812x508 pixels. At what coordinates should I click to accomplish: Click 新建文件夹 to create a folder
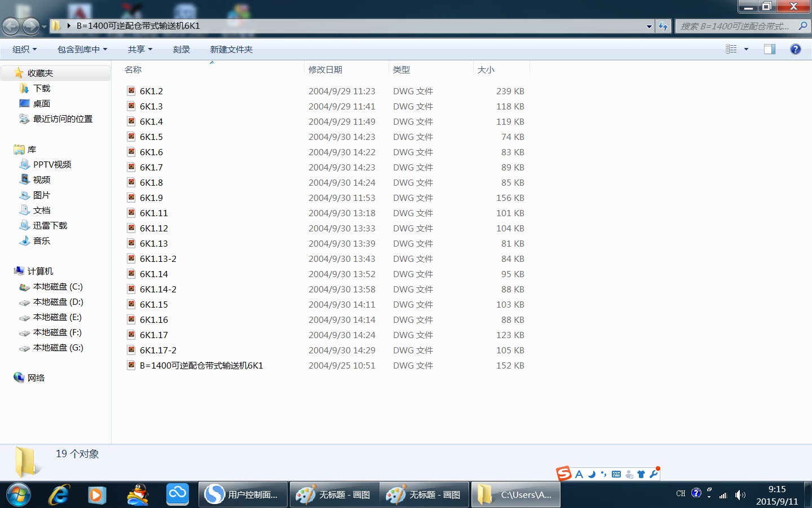point(231,49)
